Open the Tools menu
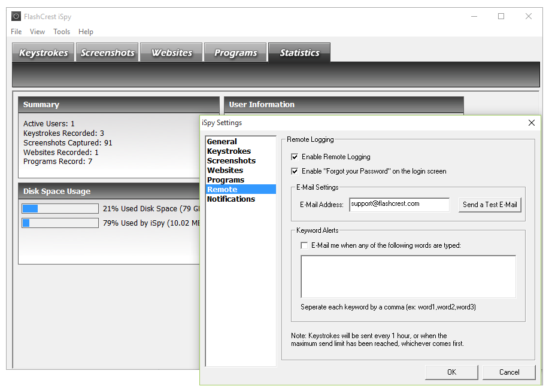The image size is (549, 392). [x=62, y=32]
